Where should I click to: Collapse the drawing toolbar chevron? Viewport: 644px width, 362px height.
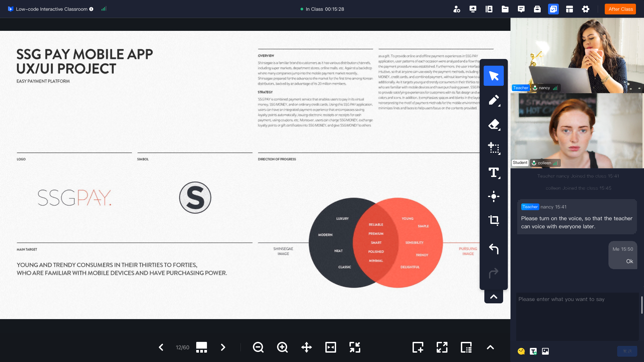tap(494, 297)
